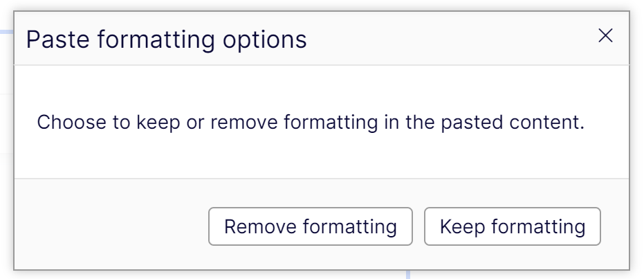Paste with original styling via Keep formatting

[x=512, y=226]
